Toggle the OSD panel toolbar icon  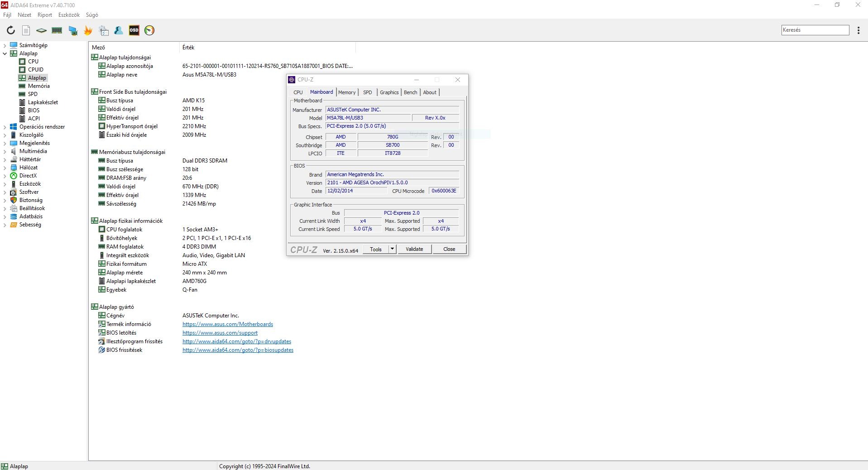click(x=134, y=30)
